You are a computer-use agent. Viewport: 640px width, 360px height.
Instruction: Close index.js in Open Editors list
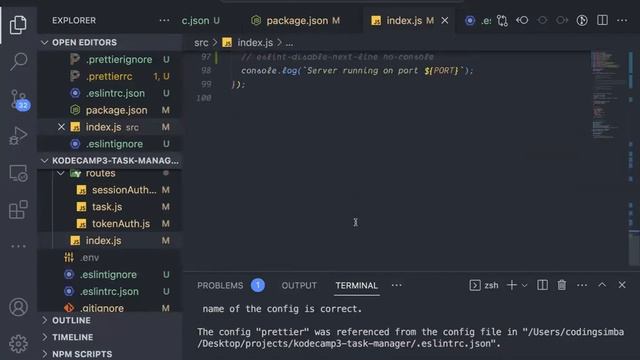pyautogui.click(x=61, y=127)
